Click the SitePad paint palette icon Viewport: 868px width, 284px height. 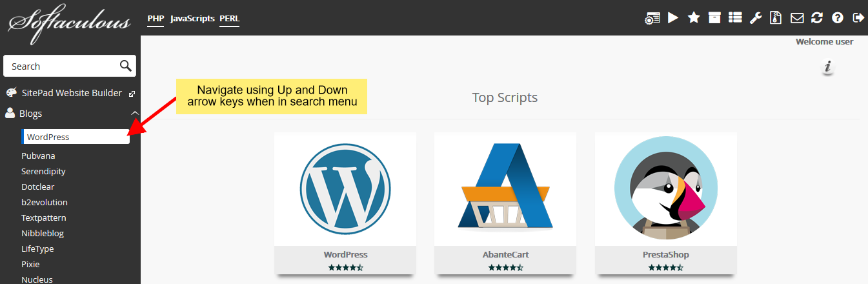click(11, 93)
